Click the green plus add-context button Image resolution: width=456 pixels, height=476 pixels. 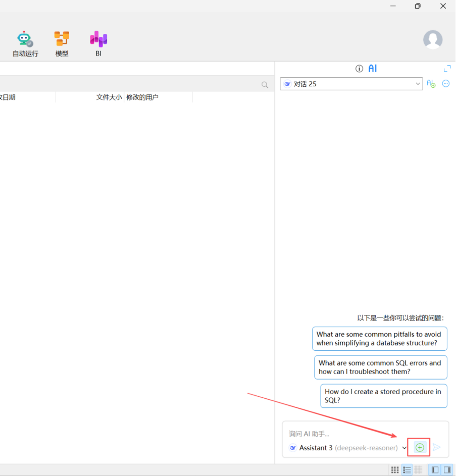click(420, 447)
